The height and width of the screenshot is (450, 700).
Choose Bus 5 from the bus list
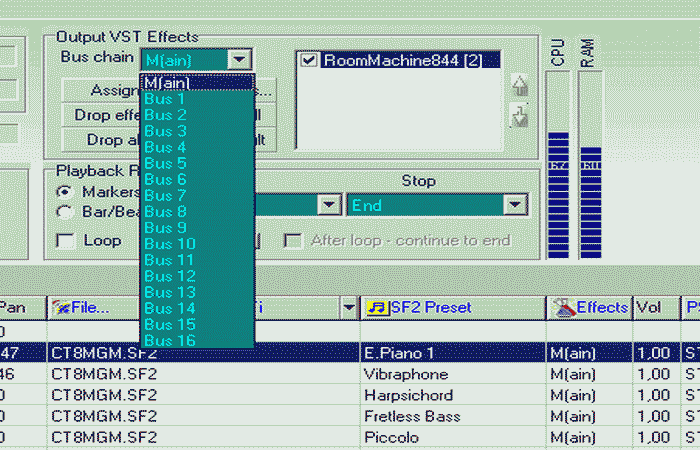pos(166,163)
